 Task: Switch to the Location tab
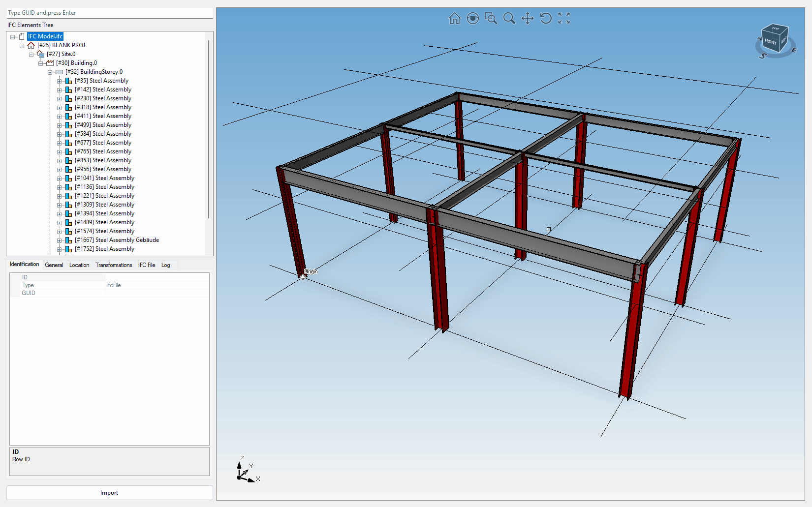tap(79, 265)
